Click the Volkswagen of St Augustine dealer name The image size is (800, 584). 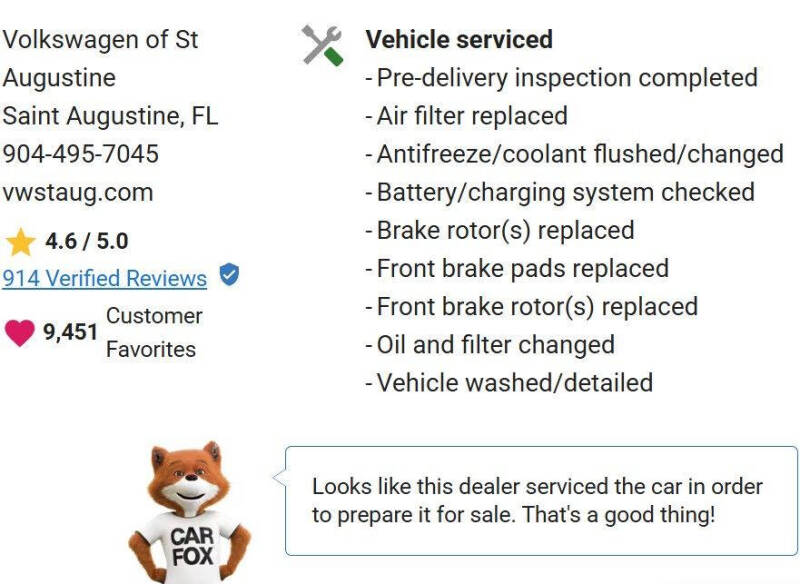100,59
